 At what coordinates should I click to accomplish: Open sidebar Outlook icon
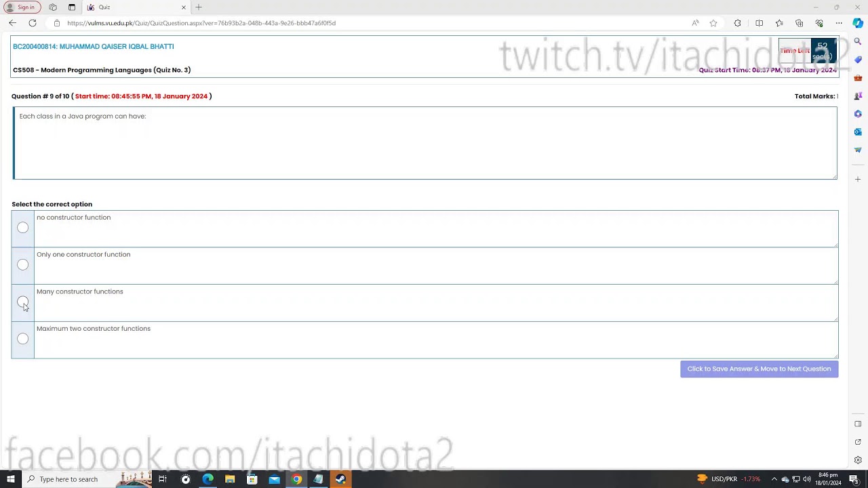pyautogui.click(x=858, y=131)
